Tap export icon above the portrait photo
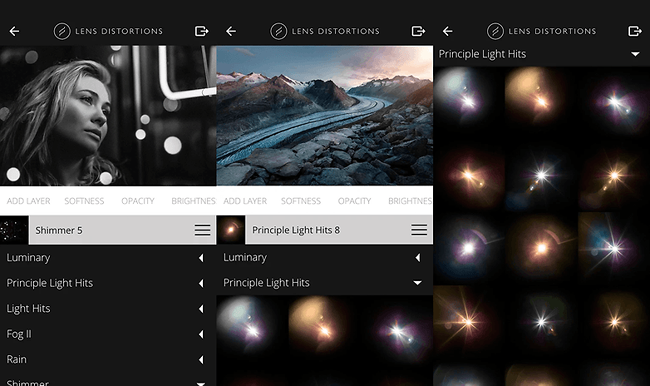The width and height of the screenshot is (650, 386). (x=201, y=31)
